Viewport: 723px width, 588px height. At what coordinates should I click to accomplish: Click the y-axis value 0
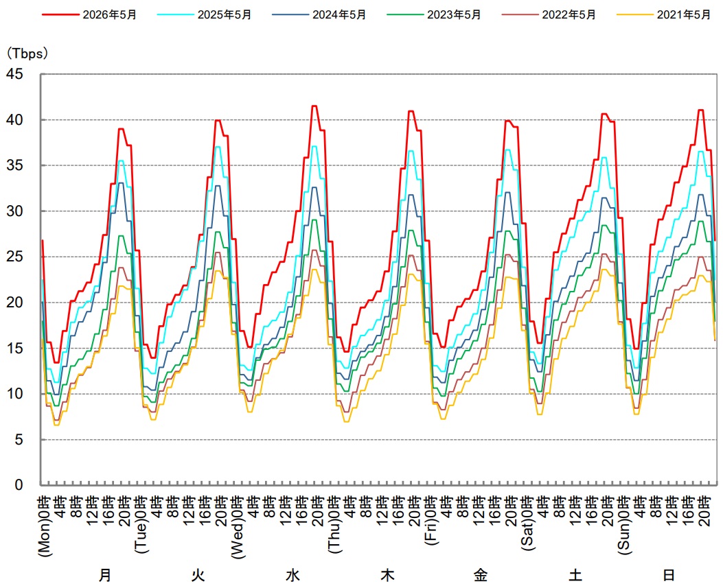[19, 485]
